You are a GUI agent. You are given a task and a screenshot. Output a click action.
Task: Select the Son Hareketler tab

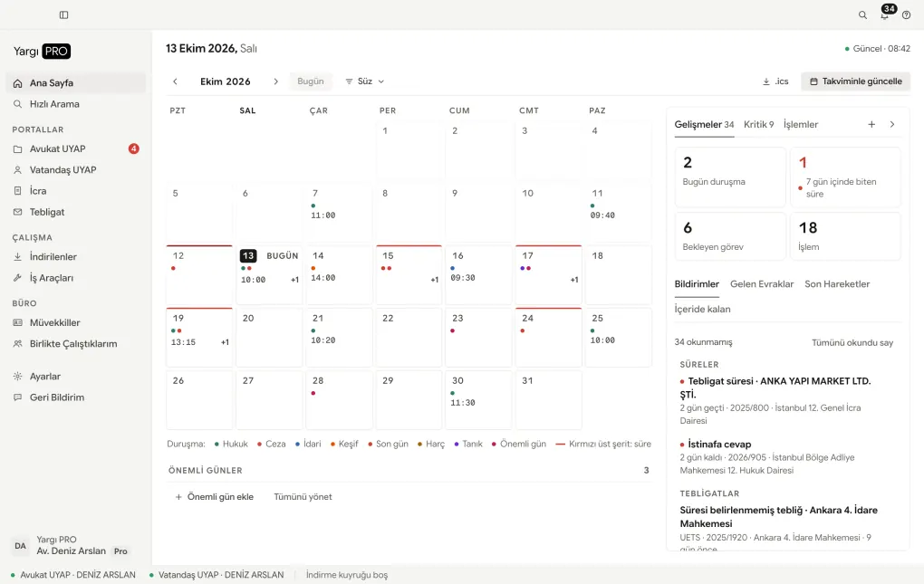[837, 283]
